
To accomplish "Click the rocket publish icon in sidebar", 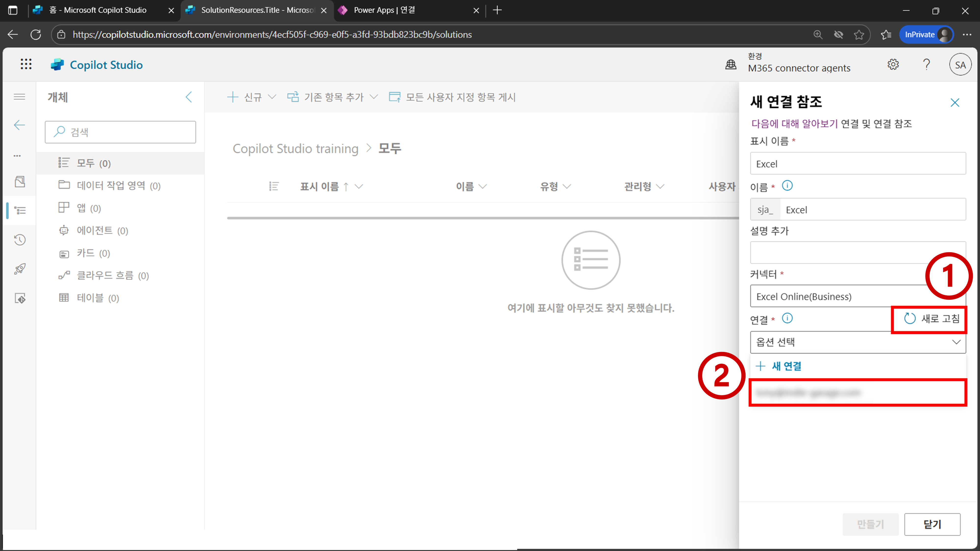I will 20,269.
